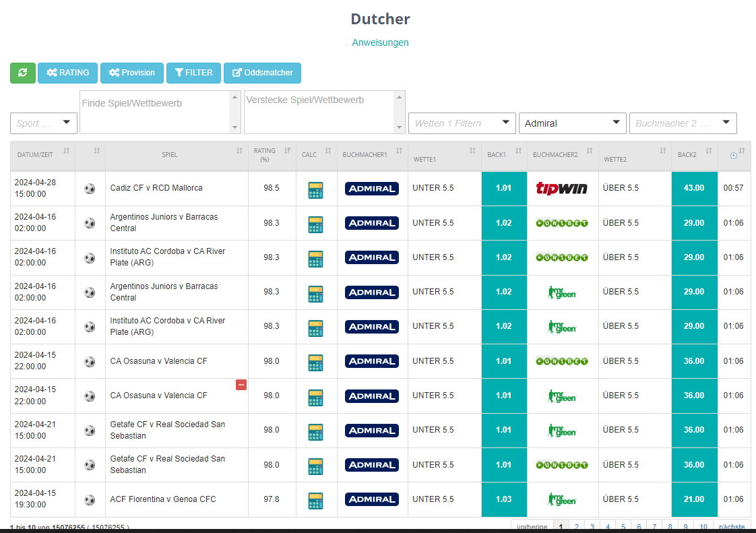
Task: Open the Provision settings button
Action: coord(132,73)
